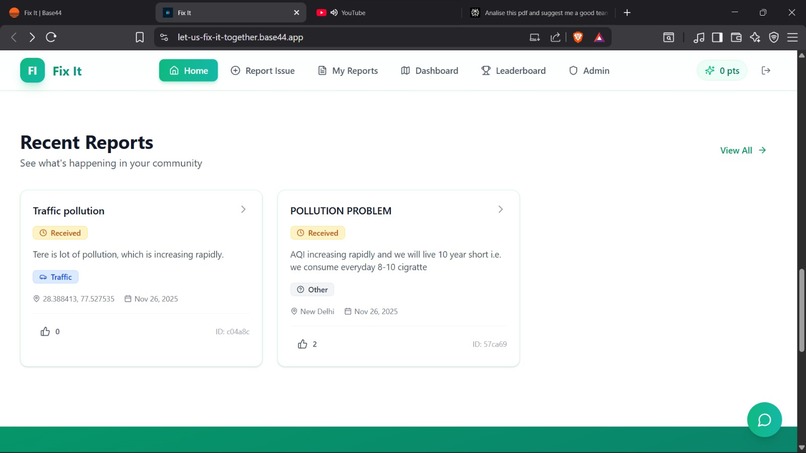This screenshot has width=806, height=453.
Task: Click the 0 pts points badge
Action: coord(722,70)
